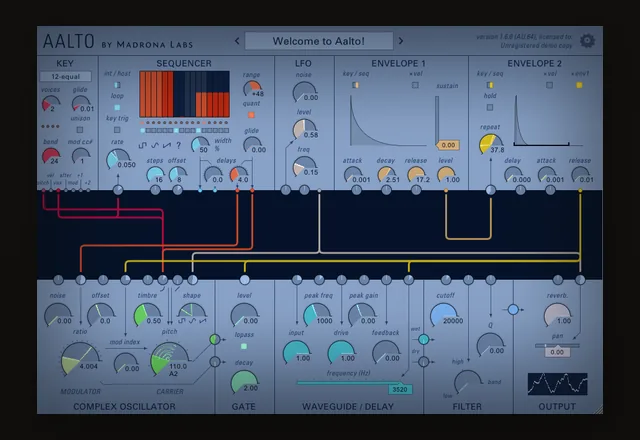Image resolution: width=640 pixels, height=440 pixels.
Task: Click the pan input patch dial
Action: (x=580, y=280)
